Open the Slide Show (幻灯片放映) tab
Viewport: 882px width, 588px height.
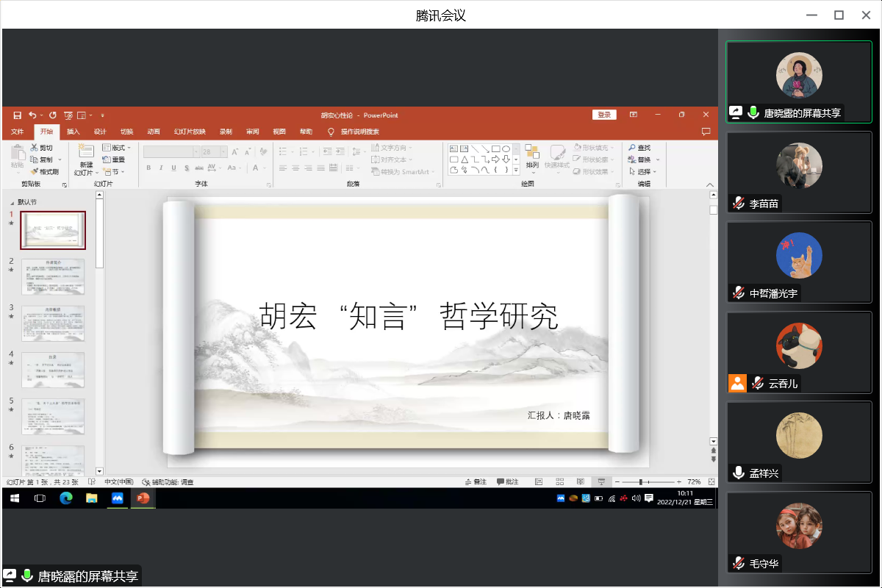point(189,132)
